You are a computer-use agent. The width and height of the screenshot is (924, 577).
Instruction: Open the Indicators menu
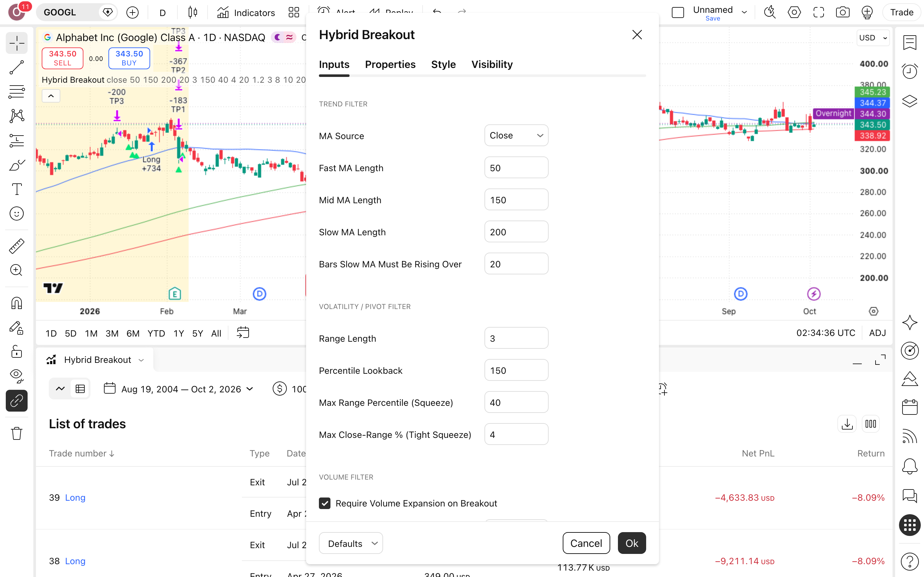pos(245,13)
